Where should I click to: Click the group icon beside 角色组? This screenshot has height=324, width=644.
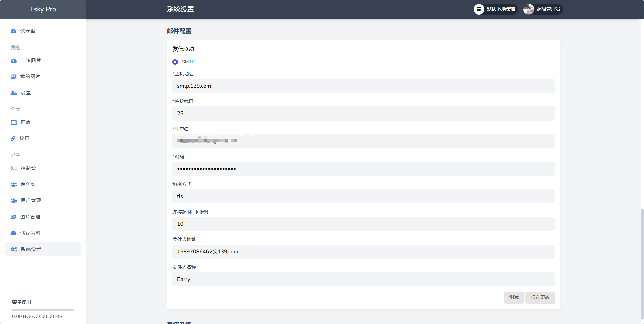13,185
